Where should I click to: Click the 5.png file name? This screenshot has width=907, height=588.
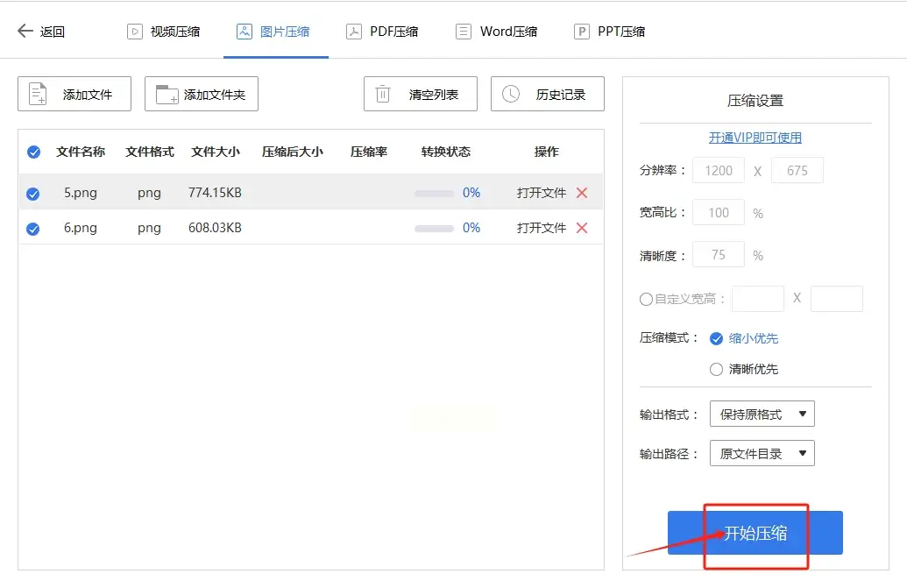tap(81, 193)
